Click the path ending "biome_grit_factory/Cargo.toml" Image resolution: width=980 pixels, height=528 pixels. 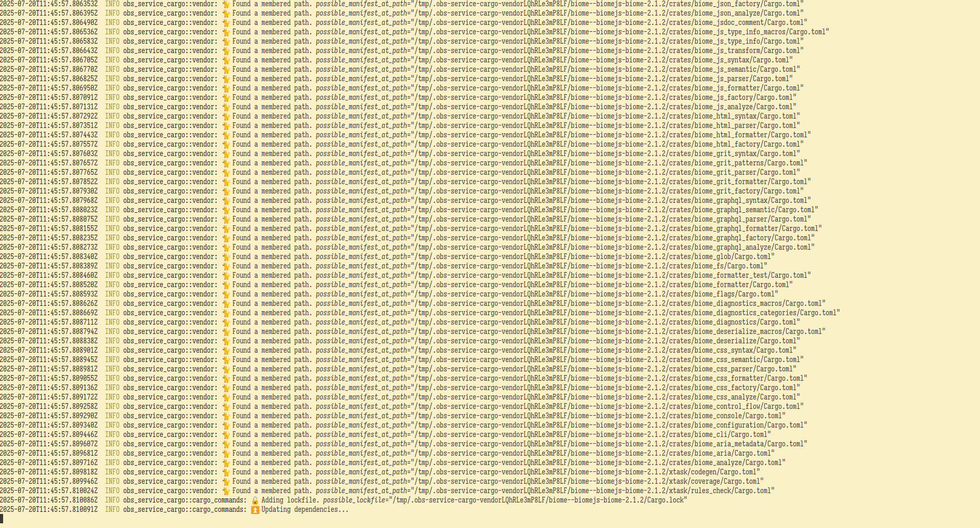click(607, 191)
